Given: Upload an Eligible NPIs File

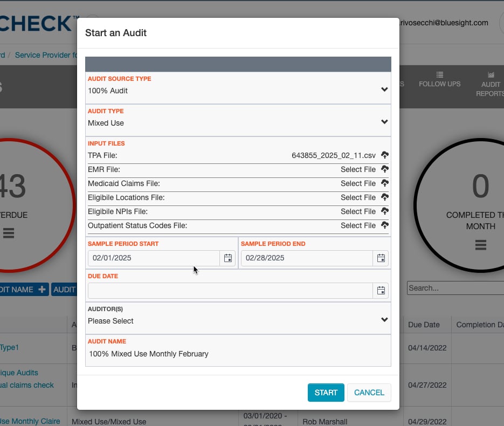Looking at the screenshot, I should pos(384,211).
